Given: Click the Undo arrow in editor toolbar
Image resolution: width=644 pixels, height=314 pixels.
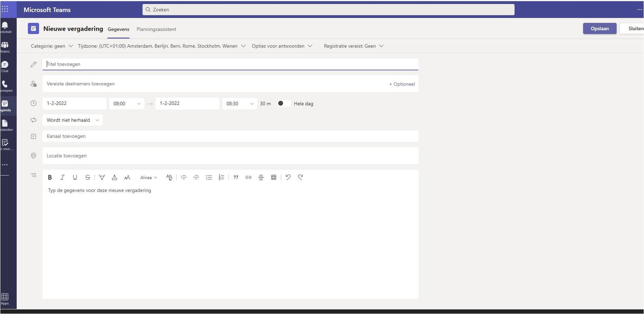Looking at the screenshot, I should click(x=288, y=177).
